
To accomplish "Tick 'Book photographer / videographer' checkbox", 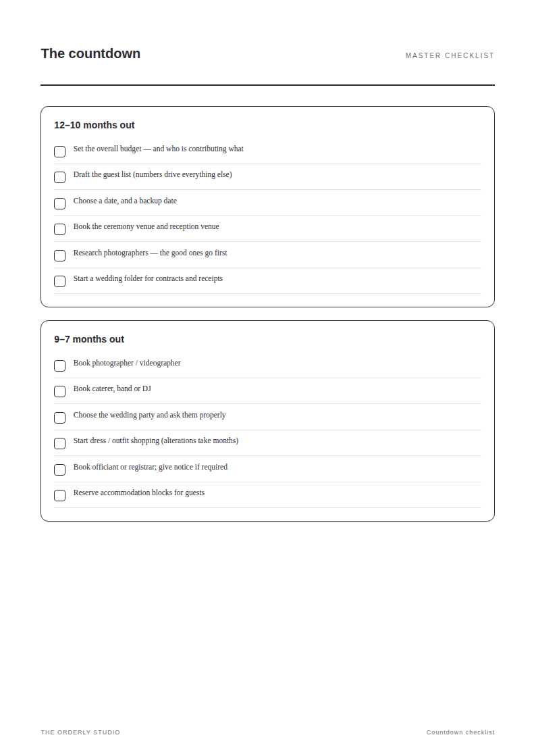I will point(59,366).
